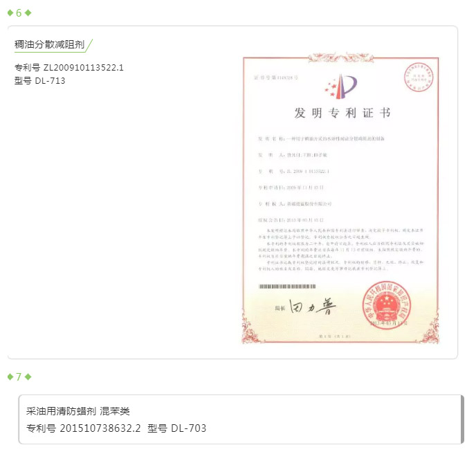This screenshot has width=476, height=454.
Task: Click the green diamond right of number 6
Action: pyautogui.click(x=28, y=12)
